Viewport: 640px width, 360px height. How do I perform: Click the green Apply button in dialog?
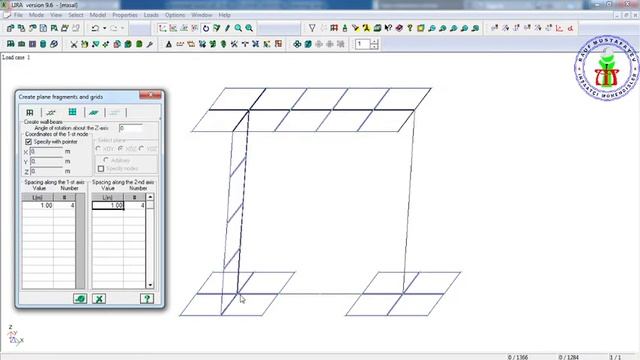[80, 298]
